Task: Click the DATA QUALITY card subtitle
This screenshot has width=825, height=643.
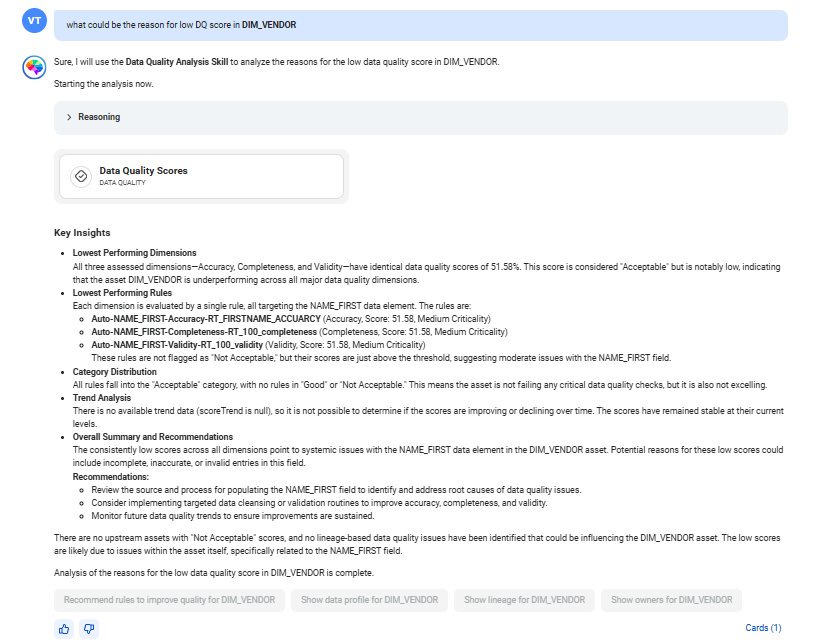Action: (122, 183)
